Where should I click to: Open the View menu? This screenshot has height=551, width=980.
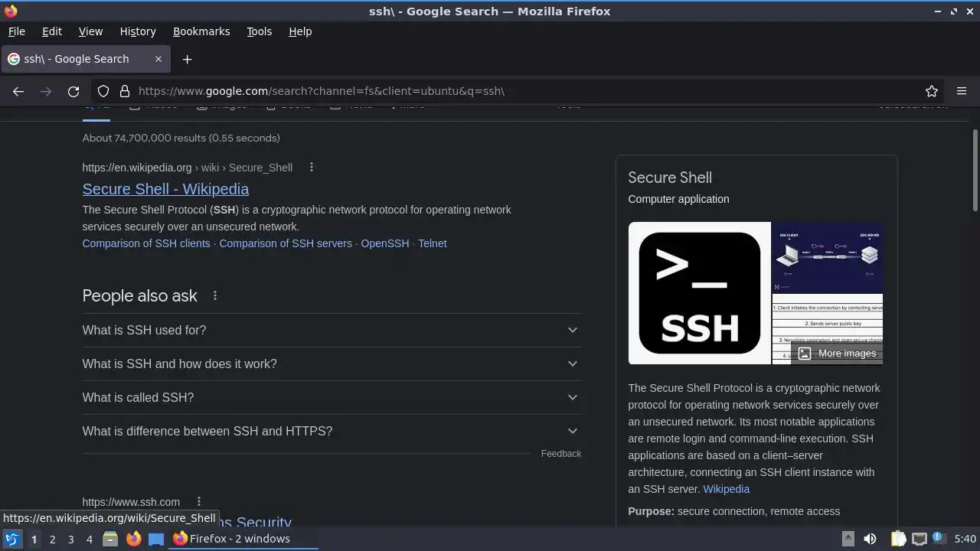90,31
